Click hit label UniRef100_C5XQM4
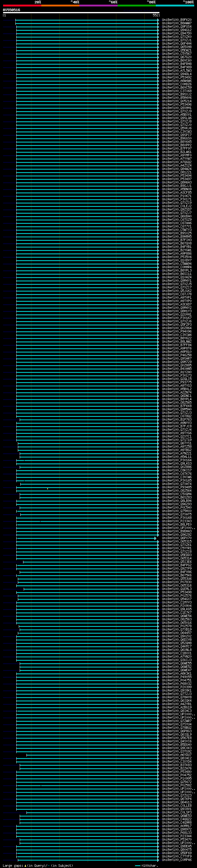 click(x=176, y=494)
